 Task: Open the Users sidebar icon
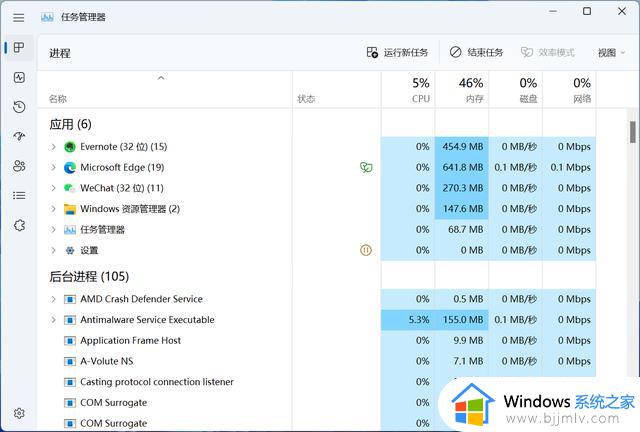click(x=19, y=166)
